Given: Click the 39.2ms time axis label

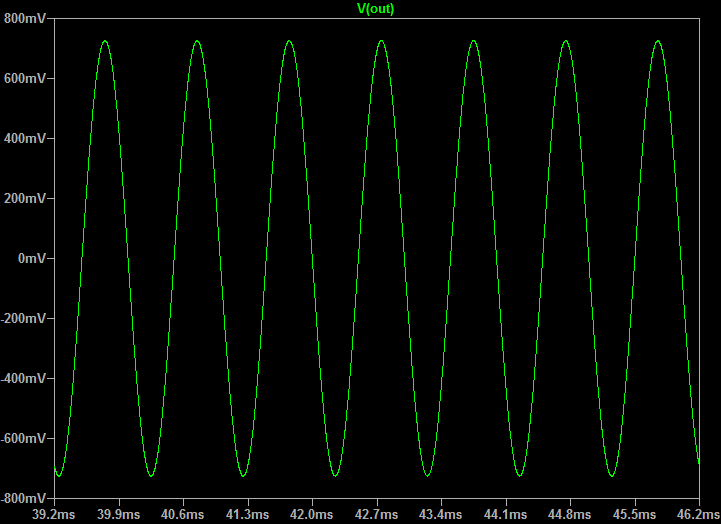Looking at the screenshot, I should (53, 514).
